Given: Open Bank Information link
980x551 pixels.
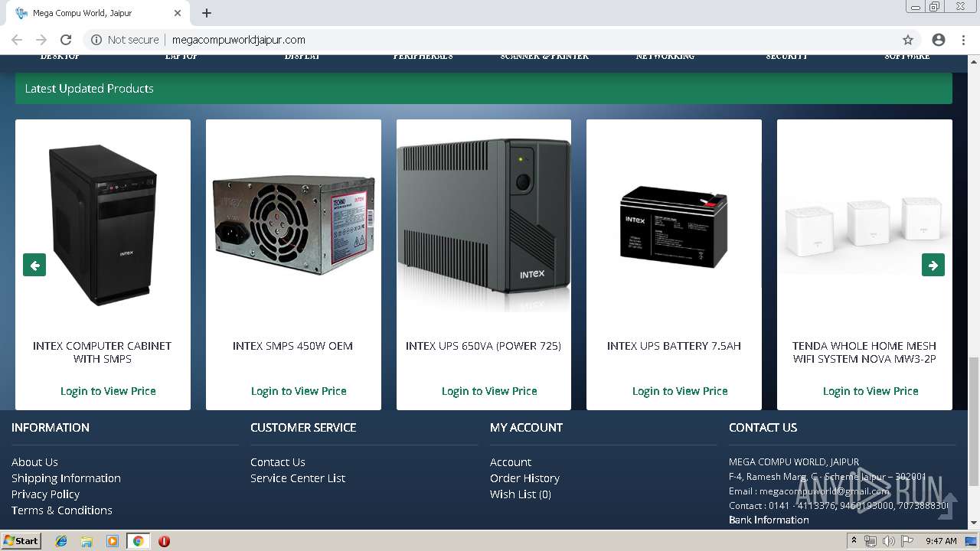Looking at the screenshot, I should pos(769,520).
